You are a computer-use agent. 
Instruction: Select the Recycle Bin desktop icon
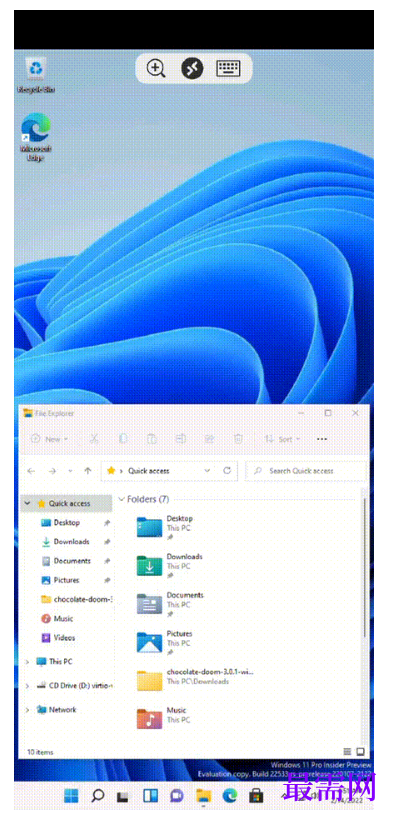pyautogui.click(x=36, y=76)
